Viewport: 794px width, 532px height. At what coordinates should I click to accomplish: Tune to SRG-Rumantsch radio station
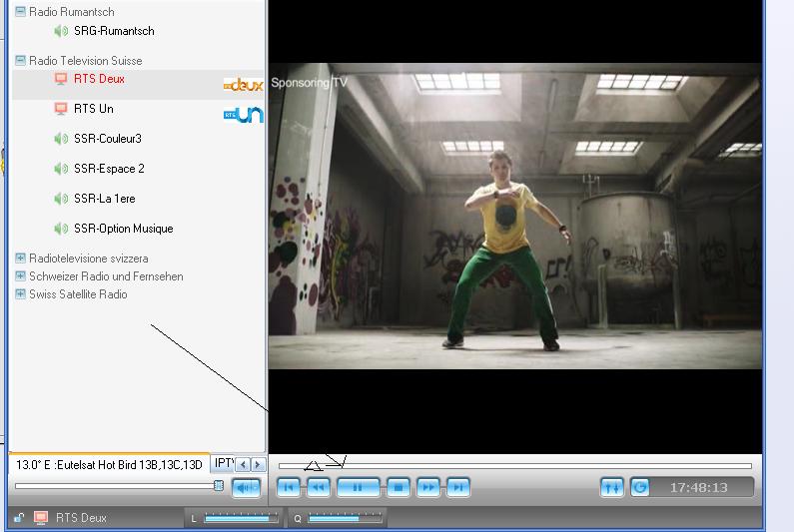(x=114, y=31)
